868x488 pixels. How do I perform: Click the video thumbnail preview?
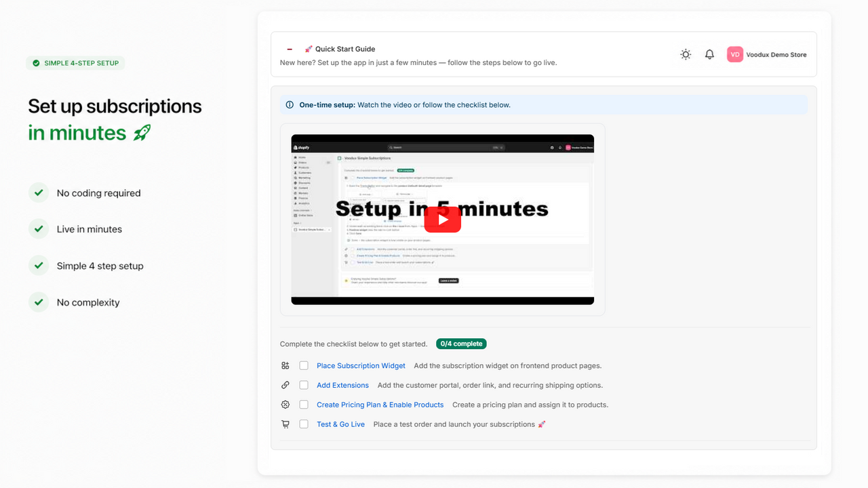point(443,220)
